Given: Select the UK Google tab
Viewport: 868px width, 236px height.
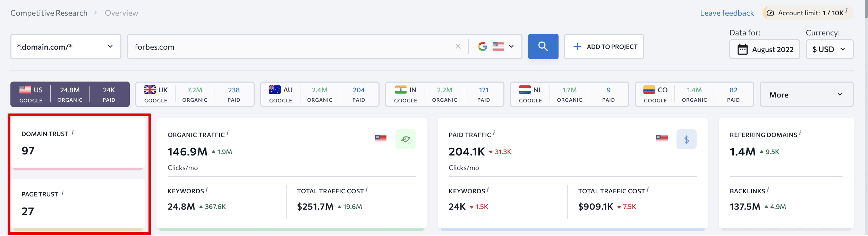Looking at the screenshot, I should point(195,94).
